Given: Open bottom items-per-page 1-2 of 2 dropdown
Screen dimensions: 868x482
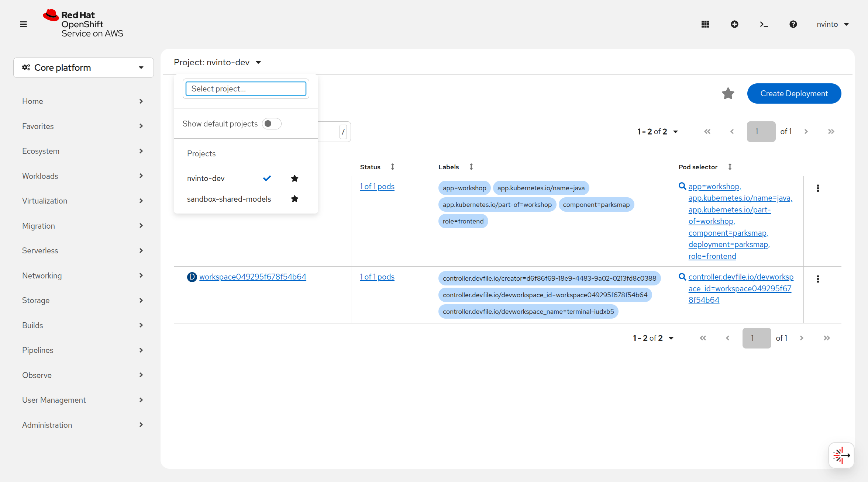Looking at the screenshot, I should (x=653, y=338).
